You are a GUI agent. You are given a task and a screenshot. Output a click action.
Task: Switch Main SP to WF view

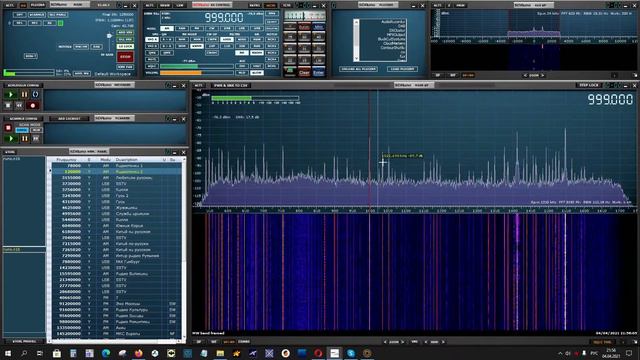pyautogui.click(x=213, y=342)
